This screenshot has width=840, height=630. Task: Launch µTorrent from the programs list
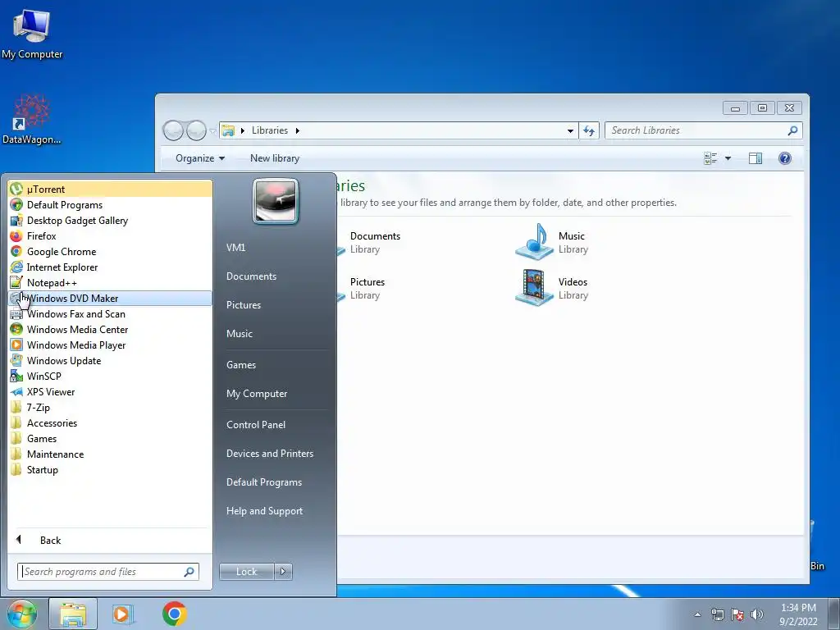(111, 189)
